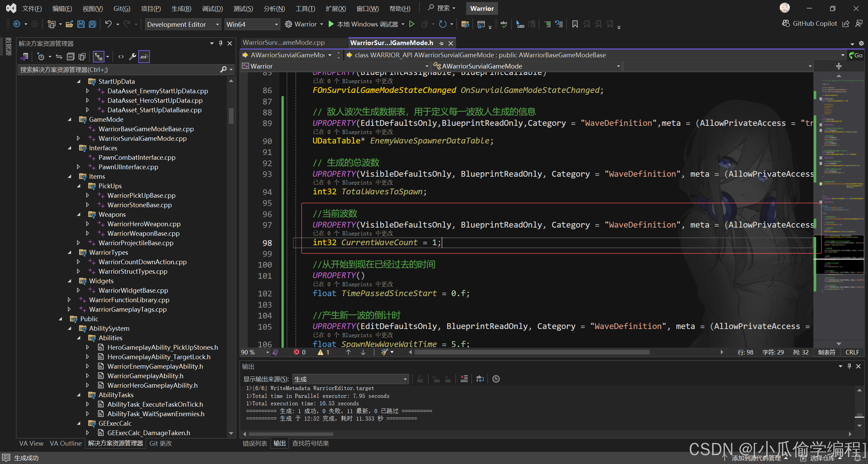Click the Collapse All icon in Solution Explorer
This screenshot has height=464, width=868.
tap(71, 57)
